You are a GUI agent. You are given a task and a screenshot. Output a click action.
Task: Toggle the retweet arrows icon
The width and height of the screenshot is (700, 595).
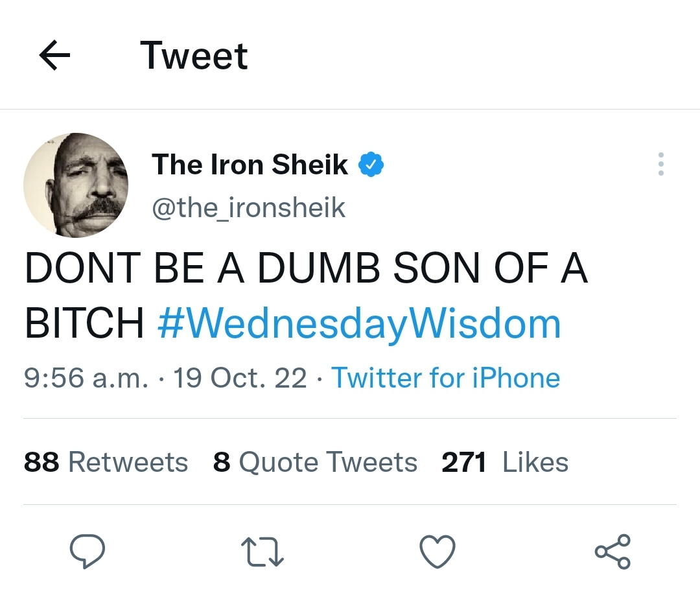pyautogui.click(x=262, y=552)
